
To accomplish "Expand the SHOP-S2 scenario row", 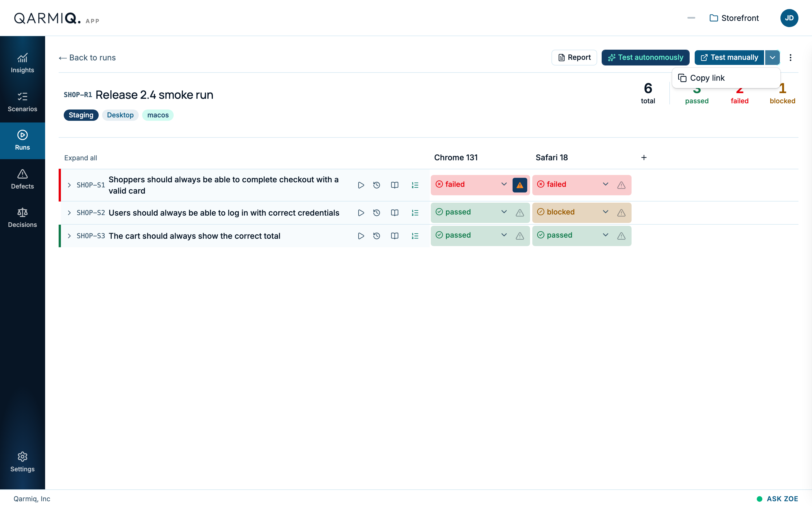I will click(x=69, y=213).
